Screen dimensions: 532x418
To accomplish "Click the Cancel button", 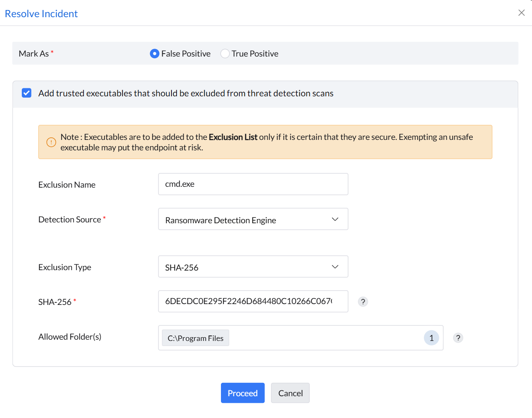I will coord(290,393).
